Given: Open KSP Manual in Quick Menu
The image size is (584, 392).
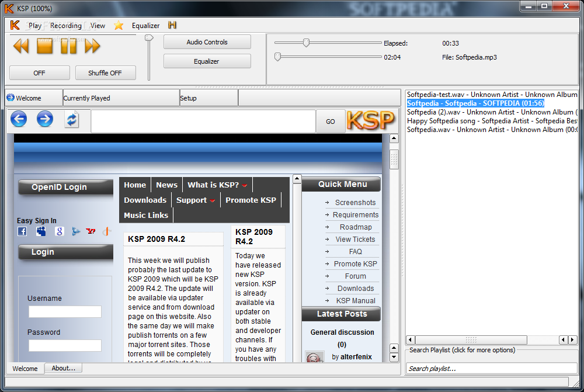Looking at the screenshot, I should (x=355, y=301).
